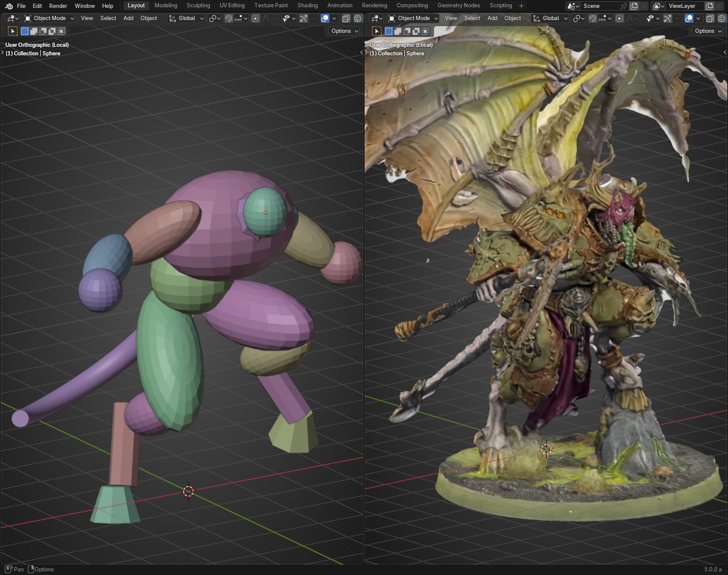
Task: Click the New Scene icon
Action: pyautogui.click(x=634, y=6)
